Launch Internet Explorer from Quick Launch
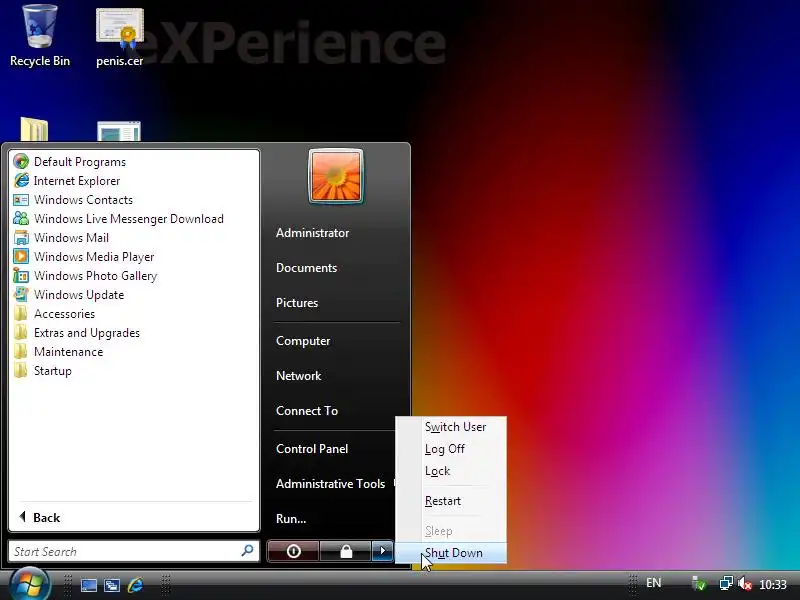The height and width of the screenshot is (600, 800). [x=136, y=585]
